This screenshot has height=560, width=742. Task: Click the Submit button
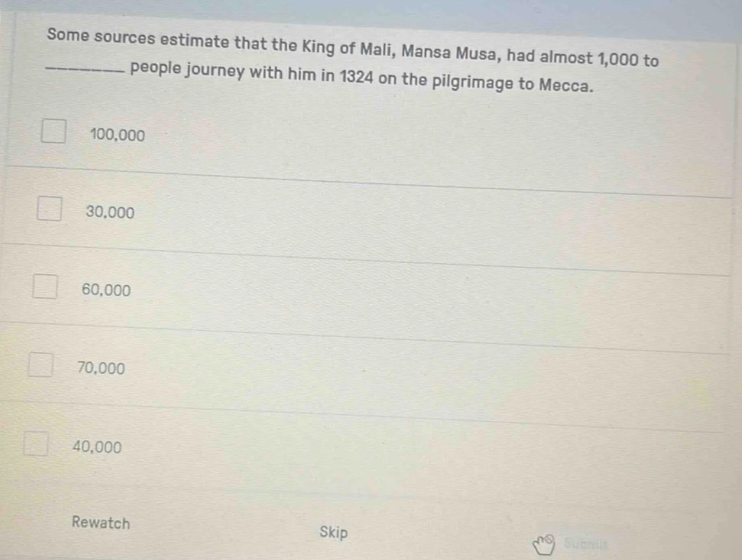pyautogui.click(x=586, y=544)
